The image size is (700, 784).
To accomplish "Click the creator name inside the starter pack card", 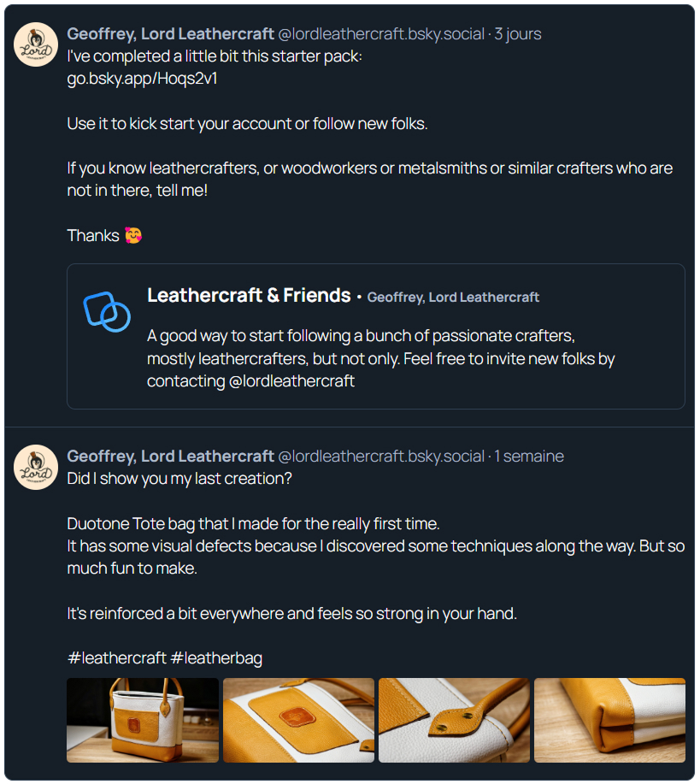I will [x=453, y=298].
